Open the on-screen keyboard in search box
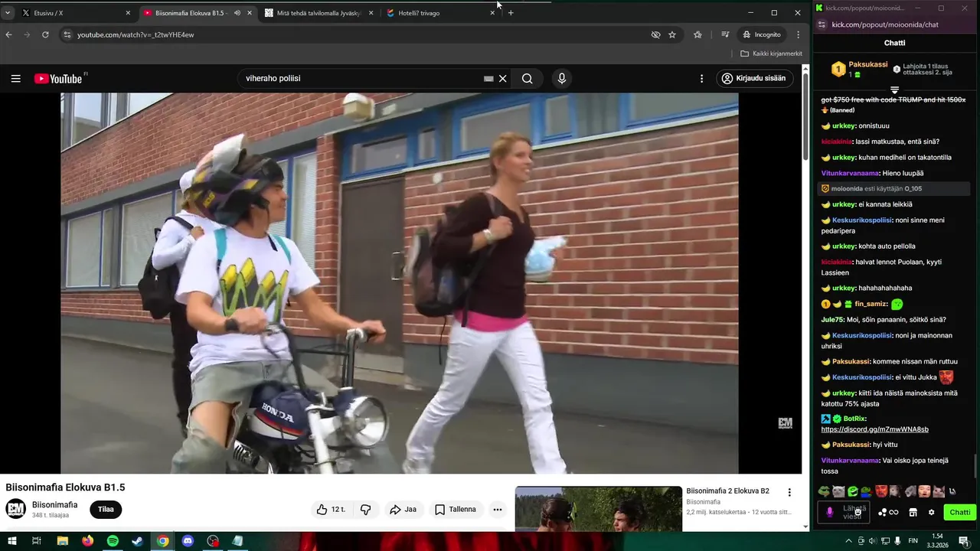980x551 pixels. [x=488, y=78]
